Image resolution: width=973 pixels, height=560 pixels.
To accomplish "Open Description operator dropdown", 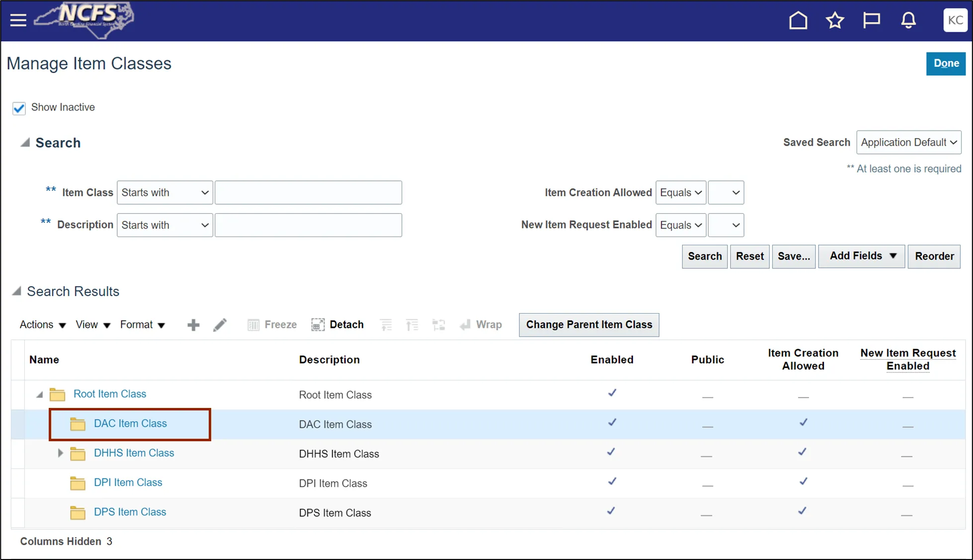I will 164,225.
